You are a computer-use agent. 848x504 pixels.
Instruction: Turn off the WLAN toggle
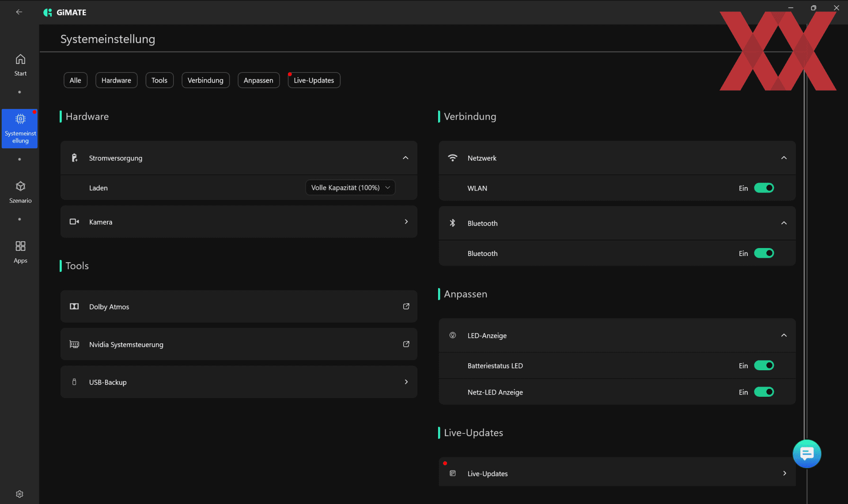pos(764,188)
